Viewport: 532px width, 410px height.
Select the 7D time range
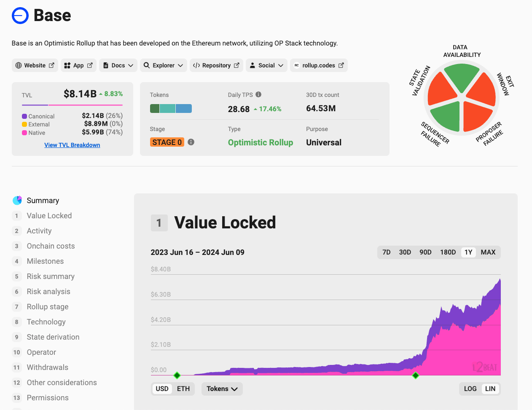[387, 252]
